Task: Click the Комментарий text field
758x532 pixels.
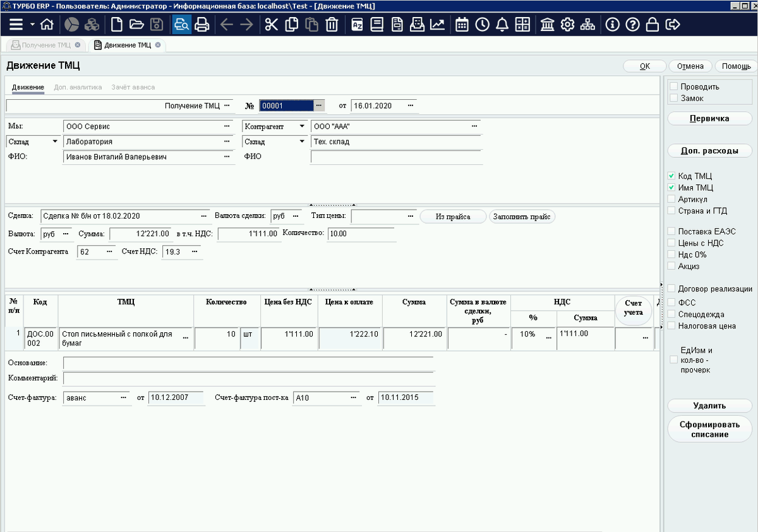Action: pyautogui.click(x=249, y=378)
